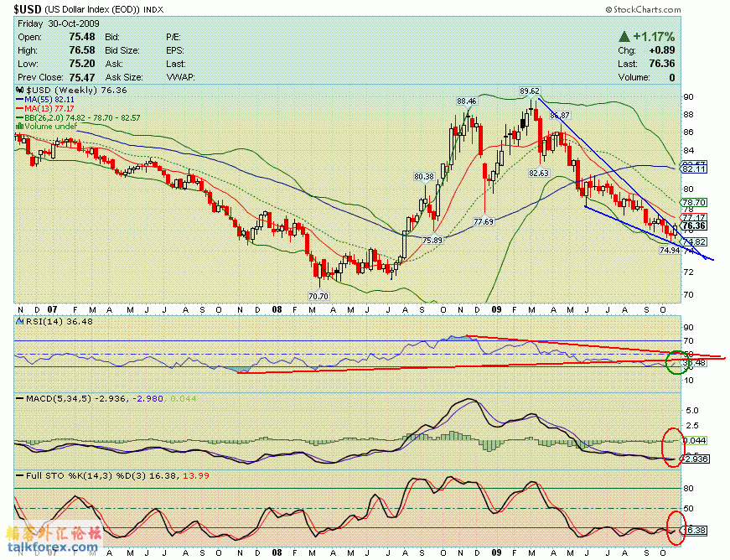Click the P/E label
This screenshot has width=730, height=560.
pos(173,37)
